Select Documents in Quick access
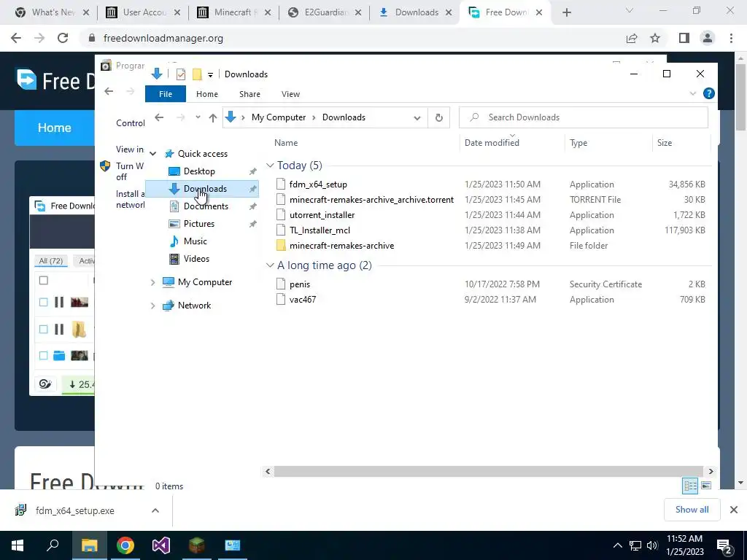This screenshot has height=560, width=747. coord(206,206)
